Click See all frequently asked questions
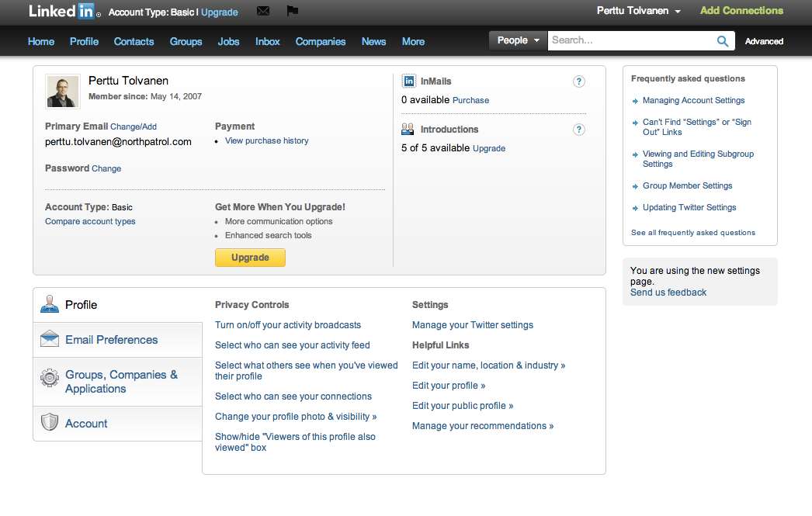Screen dimensions: 812x516 pos(693,233)
